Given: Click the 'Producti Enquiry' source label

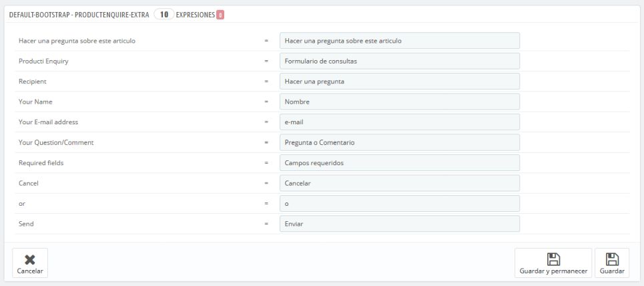Looking at the screenshot, I should 44,61.
